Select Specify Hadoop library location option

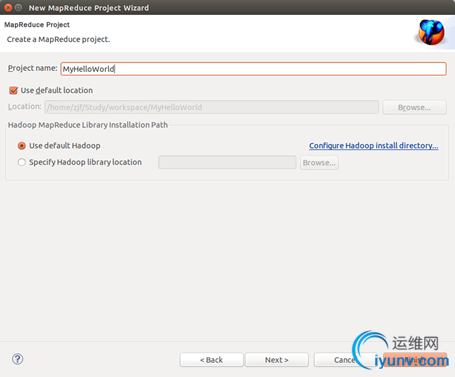(22, 162)
